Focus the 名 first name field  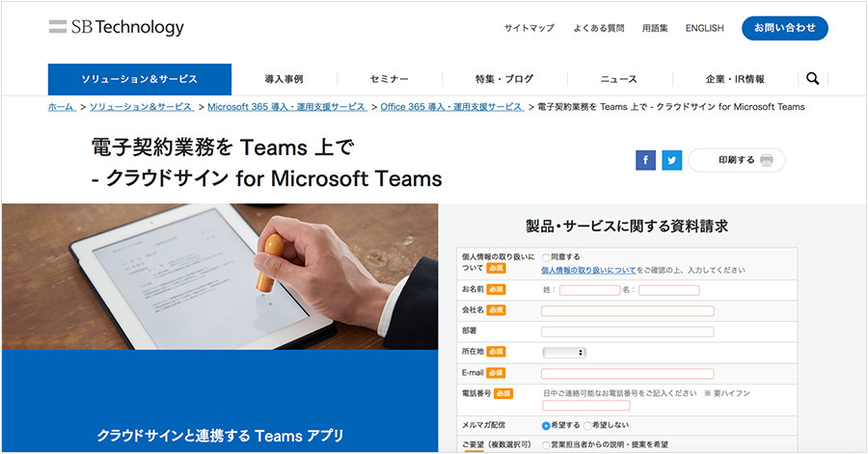pyautogui.click(x=668, y=290)
